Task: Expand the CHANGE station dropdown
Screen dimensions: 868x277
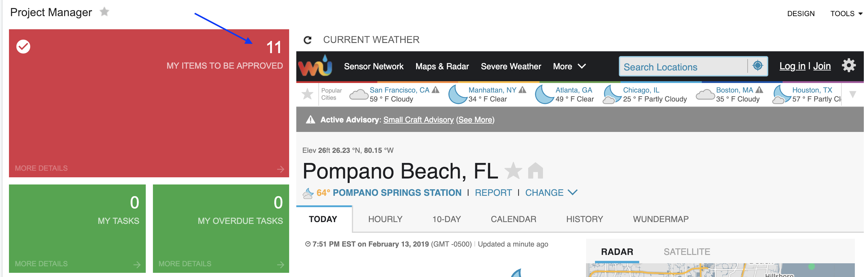Action: pos(551,193)
